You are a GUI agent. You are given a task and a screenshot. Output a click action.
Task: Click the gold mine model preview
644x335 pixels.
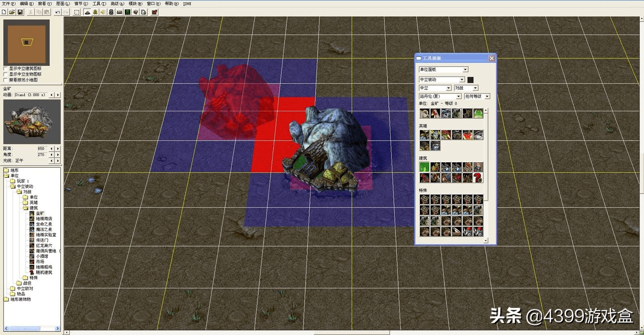[32, 121]
